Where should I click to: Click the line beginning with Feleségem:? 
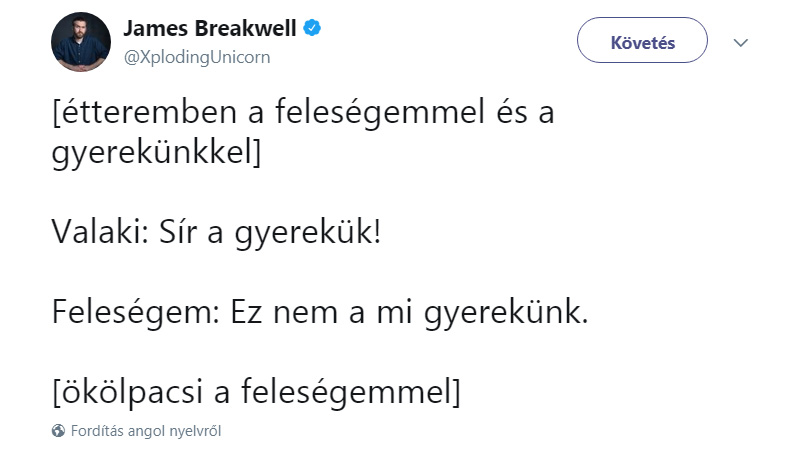(x=320, y=312)
